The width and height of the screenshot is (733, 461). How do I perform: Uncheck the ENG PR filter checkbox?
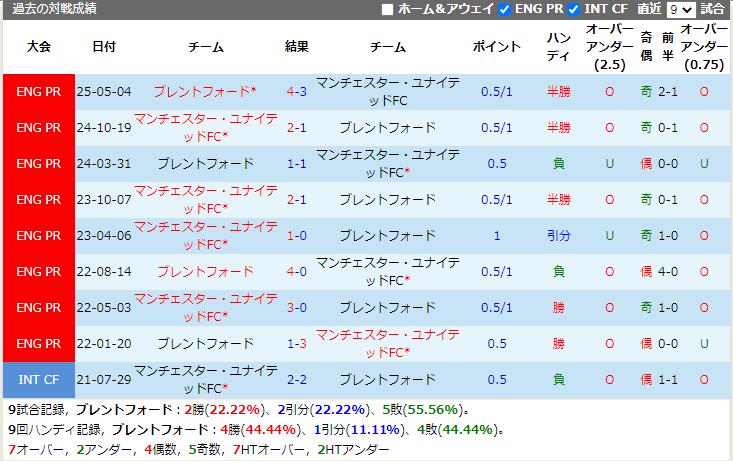[x=504, y=9]
